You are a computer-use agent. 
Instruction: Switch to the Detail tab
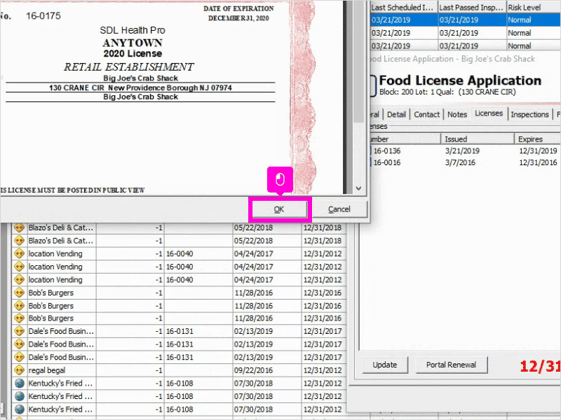(x=396, y=114)
